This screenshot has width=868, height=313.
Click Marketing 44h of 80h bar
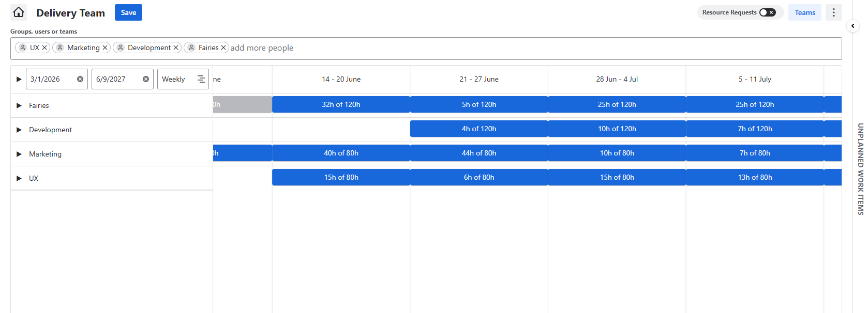[479, 153]
